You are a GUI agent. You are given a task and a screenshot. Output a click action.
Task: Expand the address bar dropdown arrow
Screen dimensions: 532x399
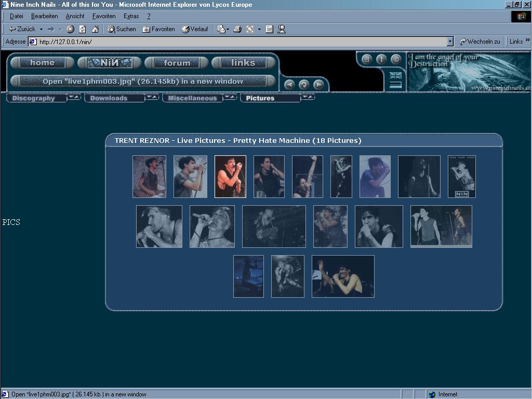pyautogui.click(x=450, y=42)
